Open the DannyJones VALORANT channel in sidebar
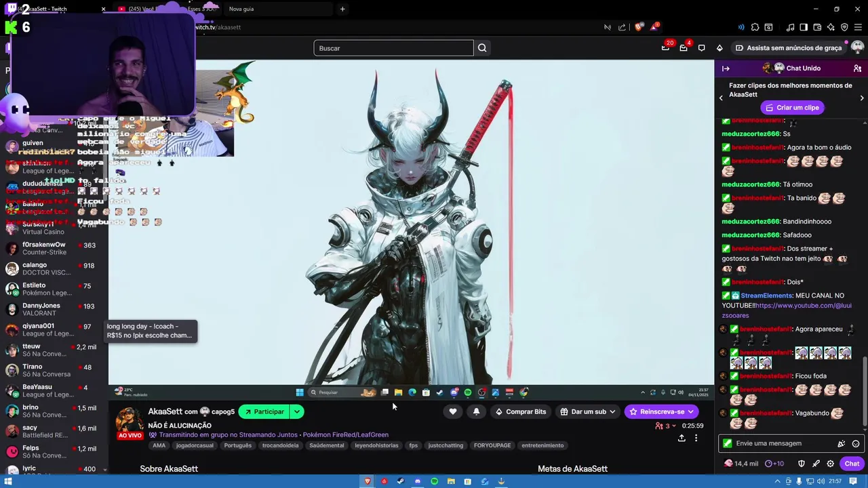This screenshot has height=488, width=868. pyautogui.click(x=54, y=309)
